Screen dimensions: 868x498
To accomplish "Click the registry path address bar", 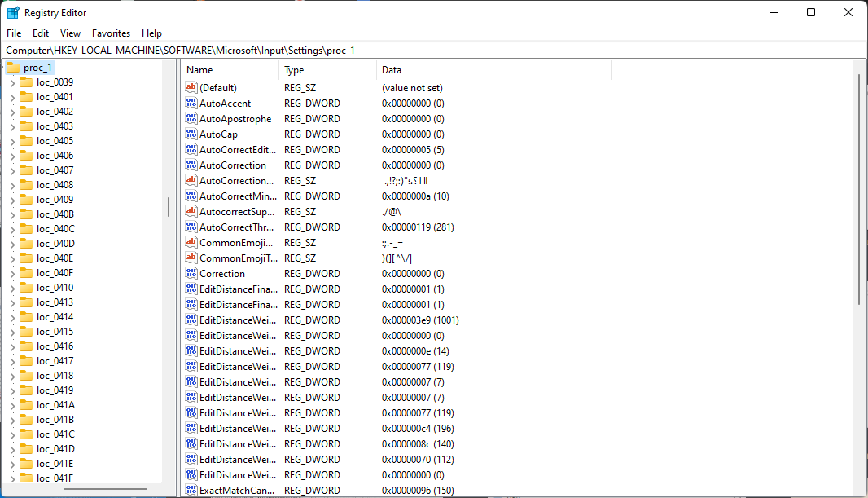I will pyautogui.click(x=433, y=51).
